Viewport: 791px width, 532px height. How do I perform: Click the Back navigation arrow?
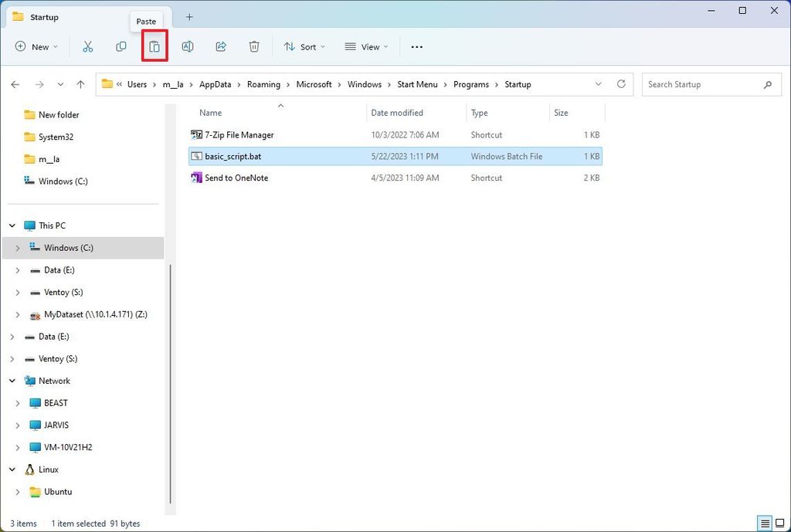tap(15, 84)
